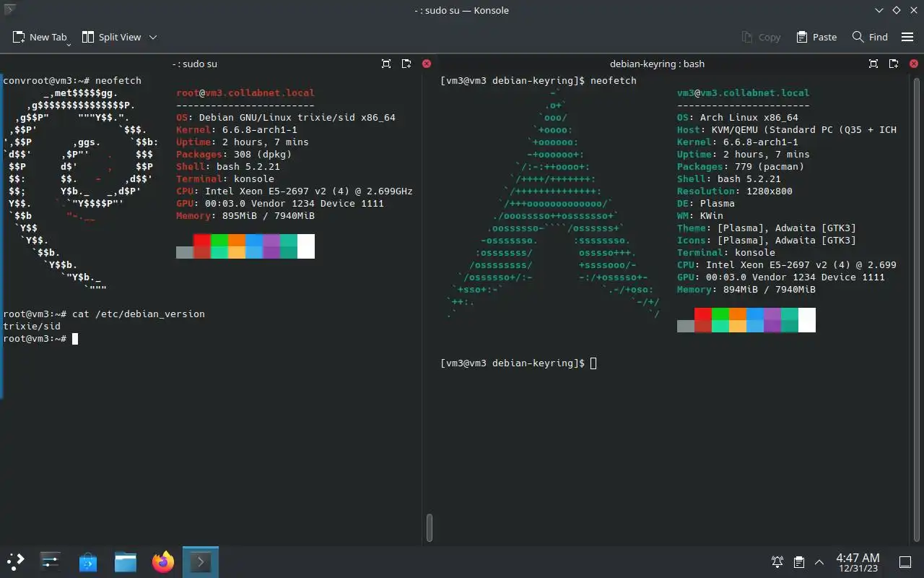The height and width of the screenshot is (578, 924).
Task: Close the debian-keyring bash pane
Action: [x=913, y=64]
